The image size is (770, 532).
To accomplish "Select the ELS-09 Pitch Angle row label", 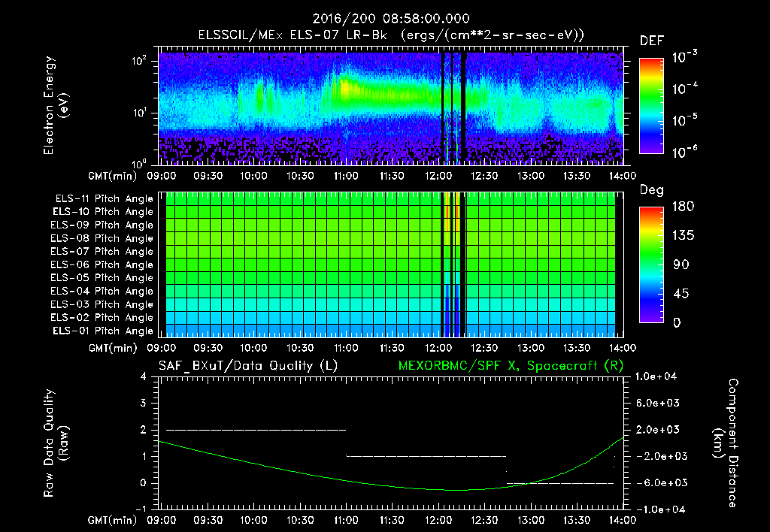I will 102,225.
